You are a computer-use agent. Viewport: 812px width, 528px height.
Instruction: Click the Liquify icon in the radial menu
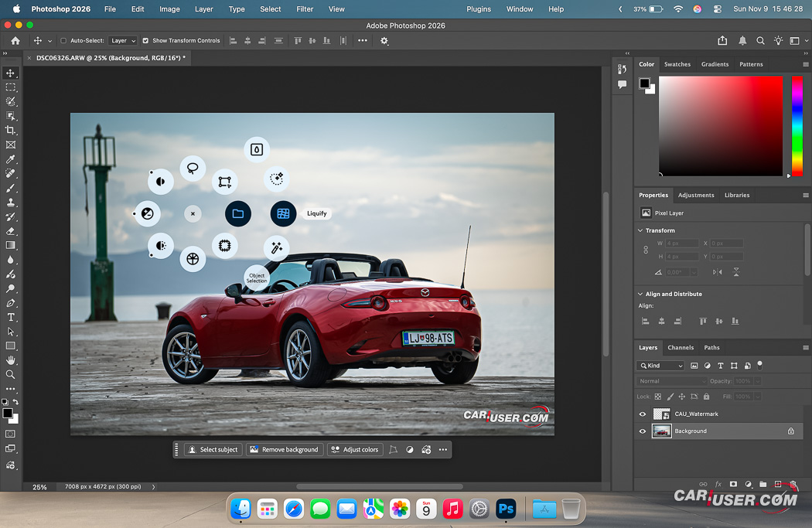point(283,214)
